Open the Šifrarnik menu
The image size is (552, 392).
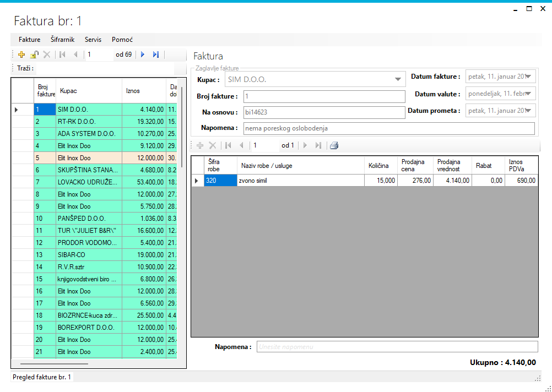pyautogui.click(x=62, y=40)
